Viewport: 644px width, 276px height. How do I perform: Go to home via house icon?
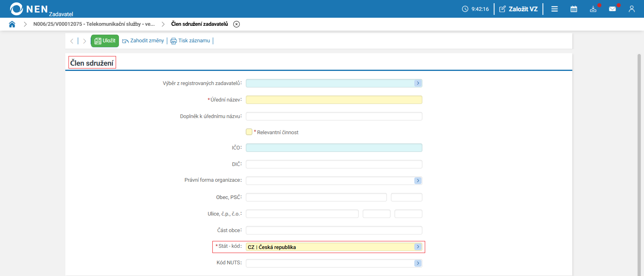pyautogui.click(x=12, y=24)
